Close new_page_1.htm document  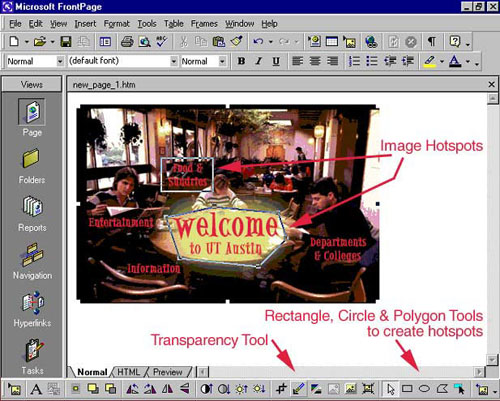point(491,85)
